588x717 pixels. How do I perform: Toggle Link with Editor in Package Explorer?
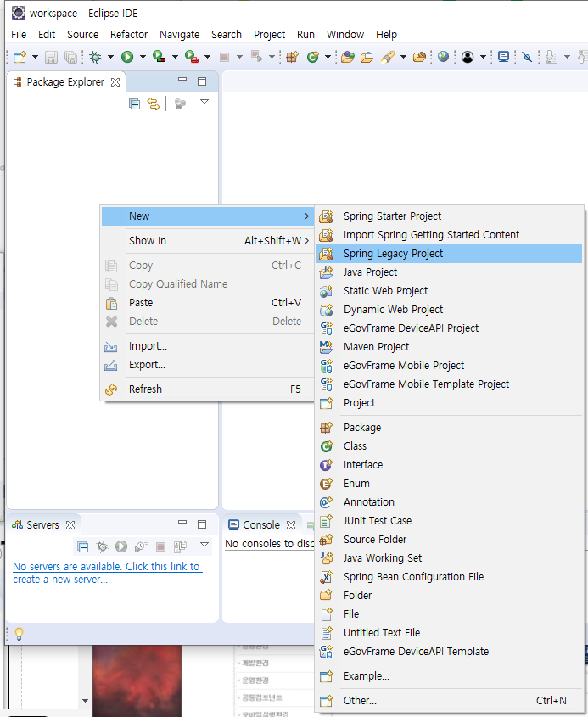(154, 104)
